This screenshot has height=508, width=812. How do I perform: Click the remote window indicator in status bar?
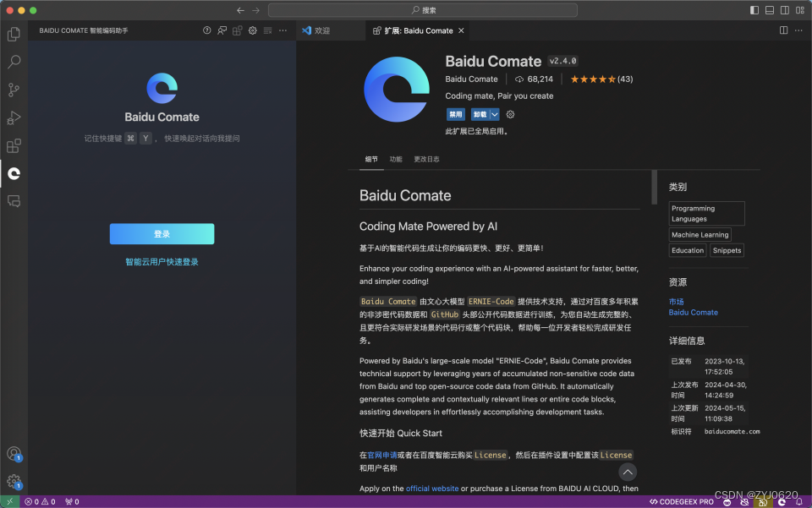pyautogui.click(x=10, y=502)
